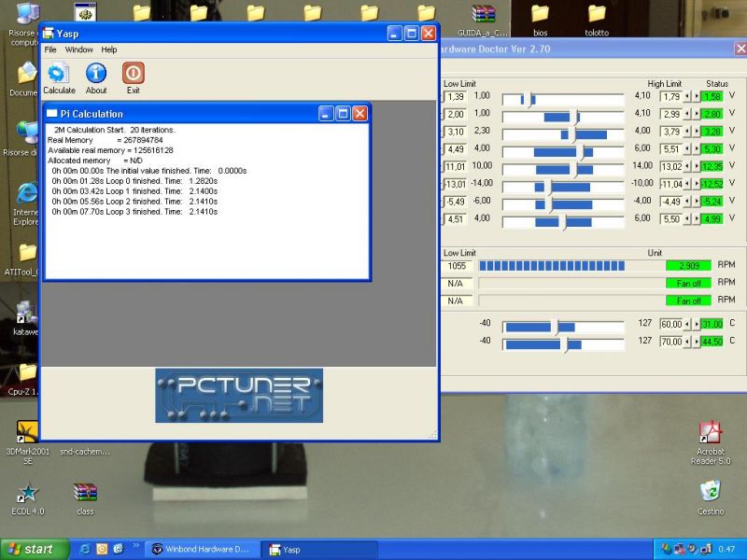Open the Help menu in Yasp

click(109, 49)
